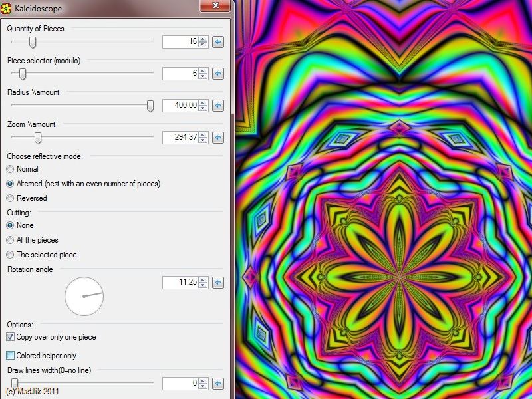Adjust Radius %amount stepper arrows
The height and width of the screenshot is (399, 532).
[203, 106]
